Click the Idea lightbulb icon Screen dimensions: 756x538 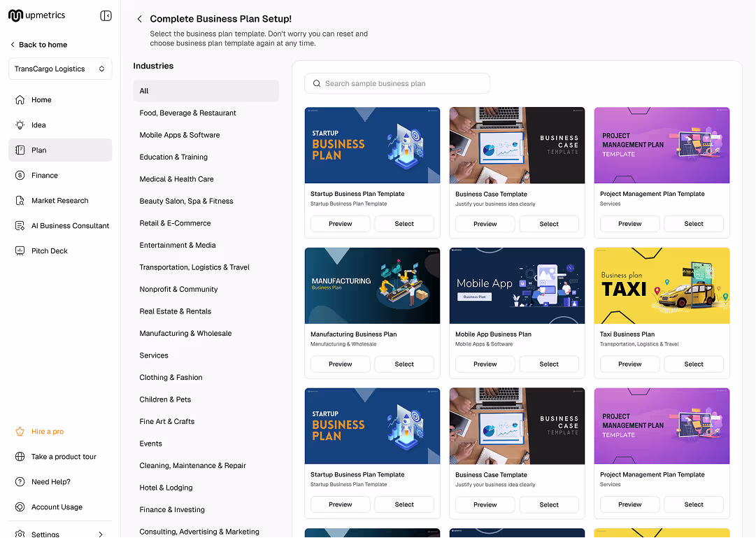(x=20, y=125)
